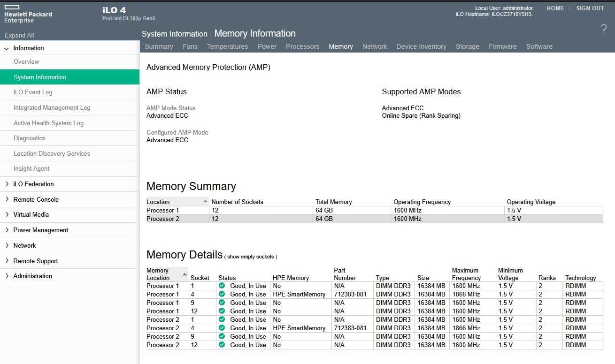The height and width of the screenshot is (364, 615).
Task: Open the help question mark icon
Action: 604,29
